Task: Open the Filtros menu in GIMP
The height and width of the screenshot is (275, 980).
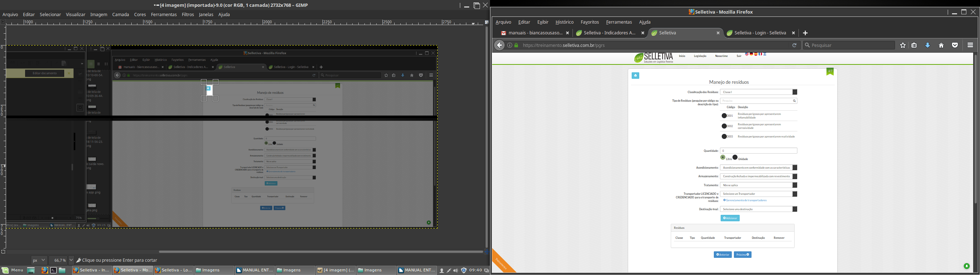Action: 188,15
